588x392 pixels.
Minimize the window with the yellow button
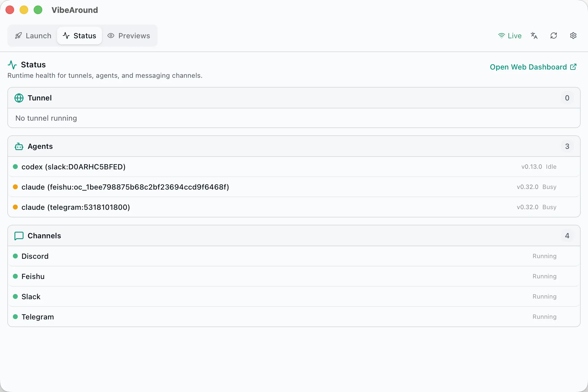point(24,10)
